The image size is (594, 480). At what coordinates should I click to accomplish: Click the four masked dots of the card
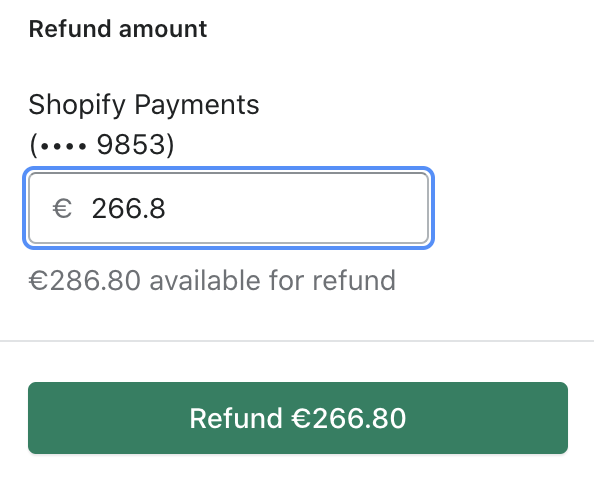tap(63, 146)
